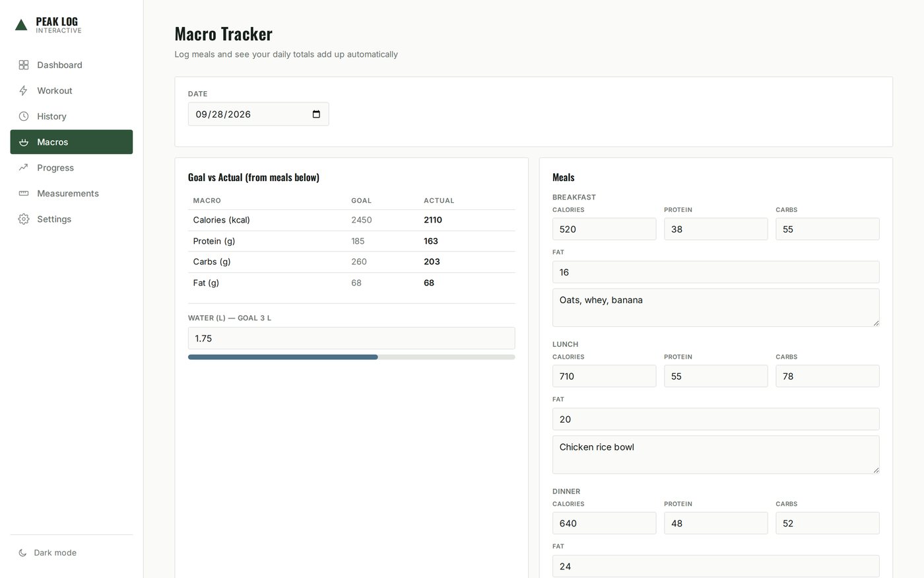This screenshot has height=578, width=924.
Task: Open the Measurements section
Action: tap(71, 194)
